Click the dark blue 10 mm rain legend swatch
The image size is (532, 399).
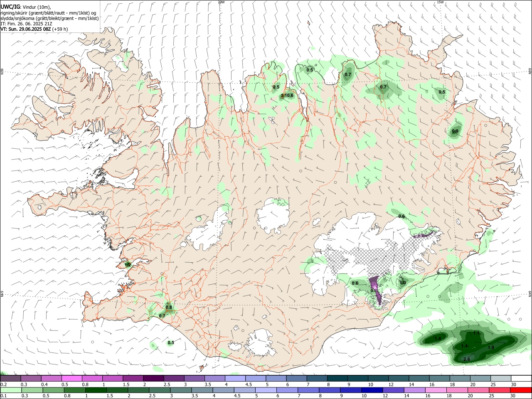coord(372,390)
